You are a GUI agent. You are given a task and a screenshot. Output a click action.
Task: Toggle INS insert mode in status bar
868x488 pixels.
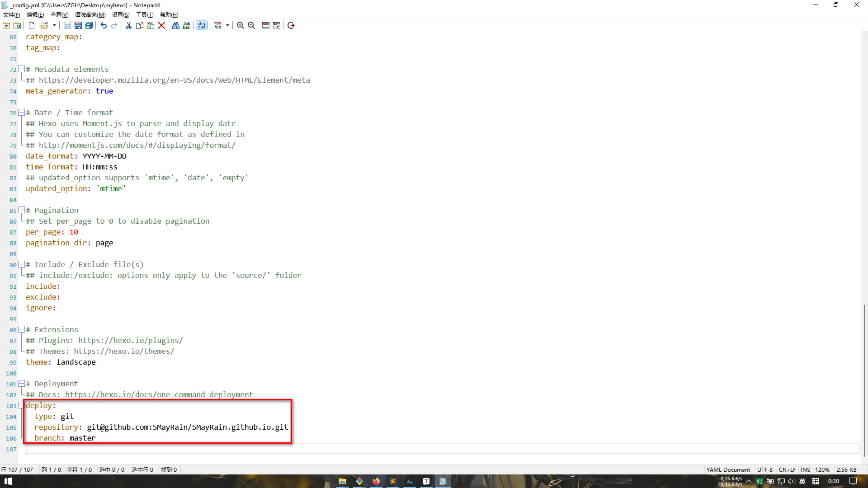[805, 469]
